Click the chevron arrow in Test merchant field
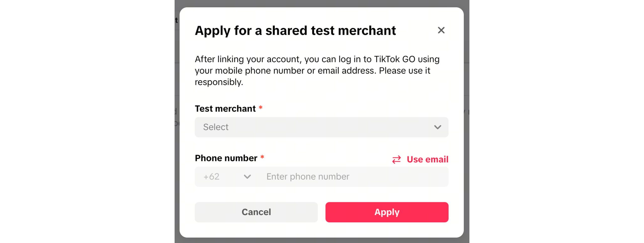Screen dimensions: 644x243 pyautogui.click(x=437, y=127)
